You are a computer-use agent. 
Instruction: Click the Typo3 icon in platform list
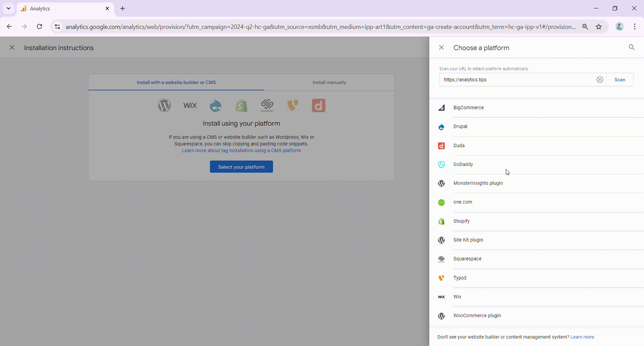(441, 278)
